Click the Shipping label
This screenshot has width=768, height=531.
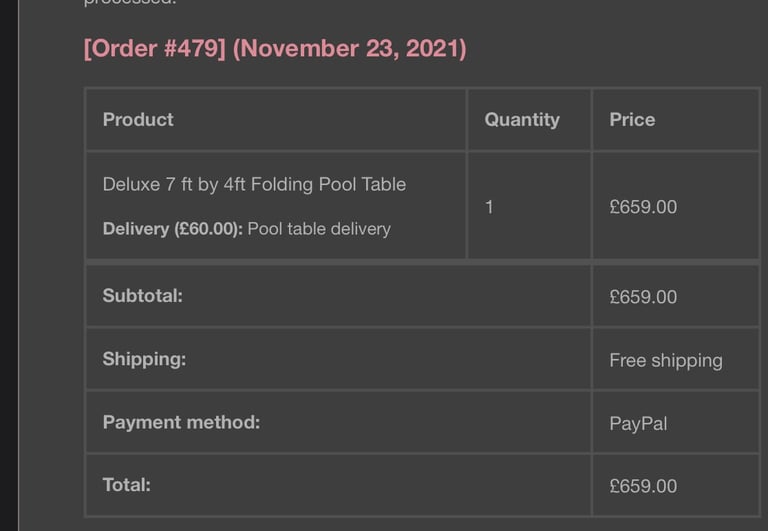pyautogui.click(x=144, y=360)
